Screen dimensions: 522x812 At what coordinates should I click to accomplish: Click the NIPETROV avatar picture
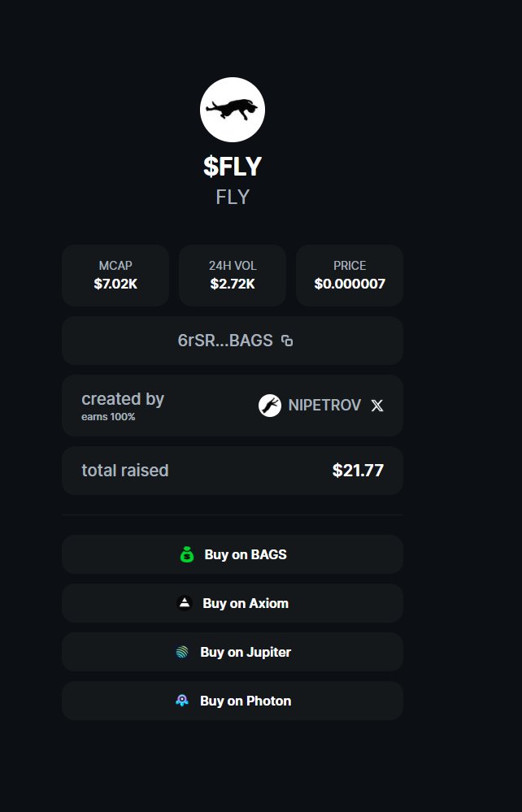270,406
